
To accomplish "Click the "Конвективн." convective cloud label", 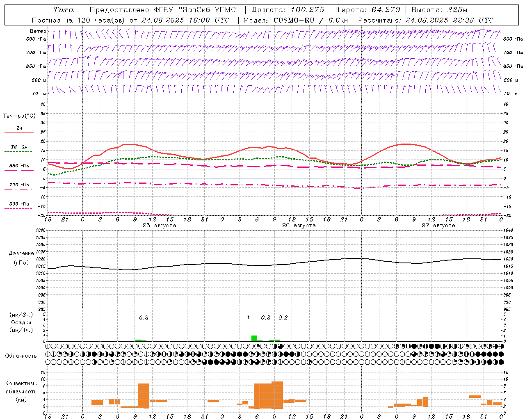I will tap(21, 383).
